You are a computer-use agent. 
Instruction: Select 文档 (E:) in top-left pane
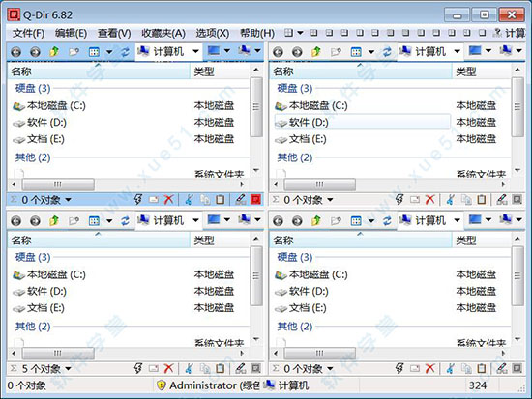point(39,139)
